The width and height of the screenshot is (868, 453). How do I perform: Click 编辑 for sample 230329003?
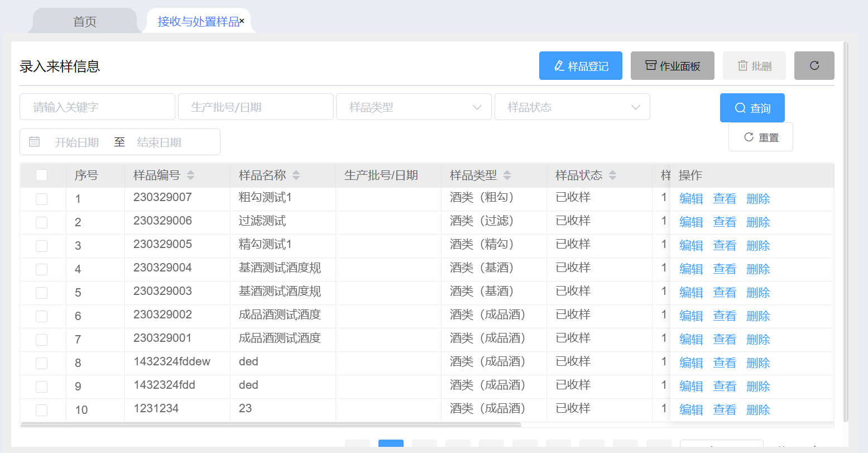tap(691, 293)
